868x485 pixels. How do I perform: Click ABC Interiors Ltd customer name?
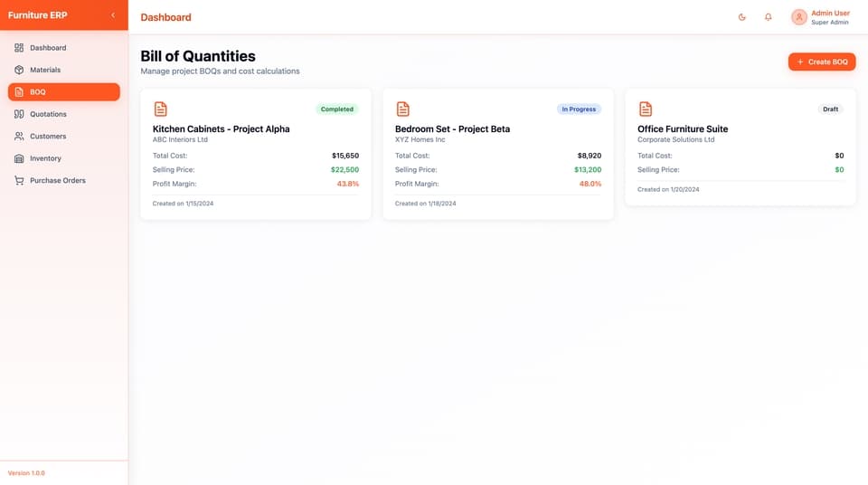(x=180, y=139)
